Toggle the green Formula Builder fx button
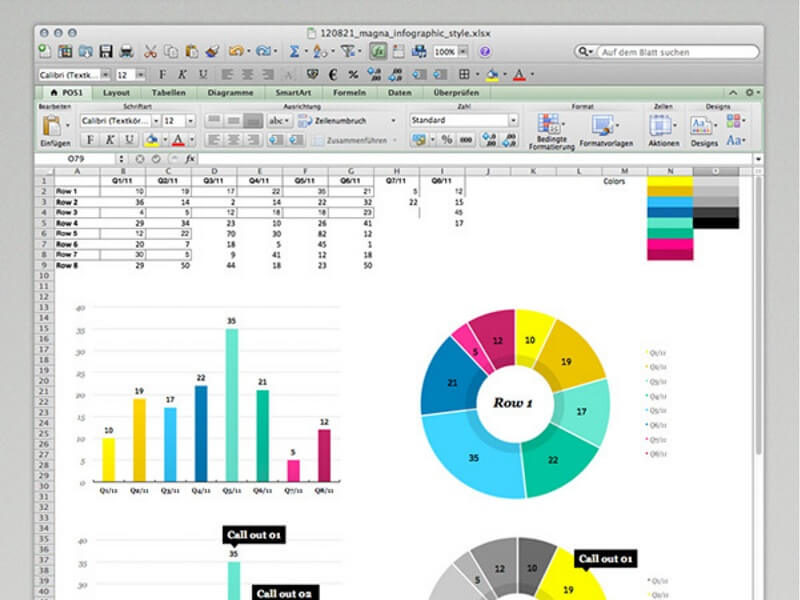The width and height of the screenshot is (800, 600). coord(378,51)
